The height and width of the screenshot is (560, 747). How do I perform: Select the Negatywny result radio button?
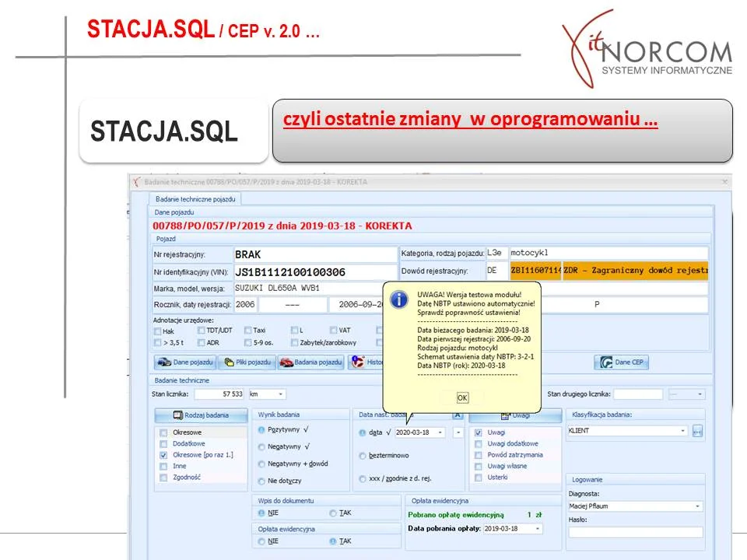point(261,447)
